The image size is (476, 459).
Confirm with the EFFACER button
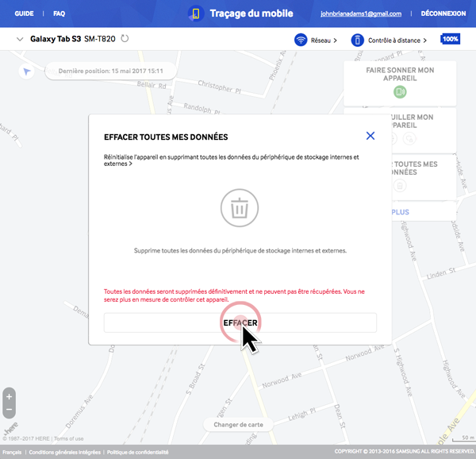point(240,322)
